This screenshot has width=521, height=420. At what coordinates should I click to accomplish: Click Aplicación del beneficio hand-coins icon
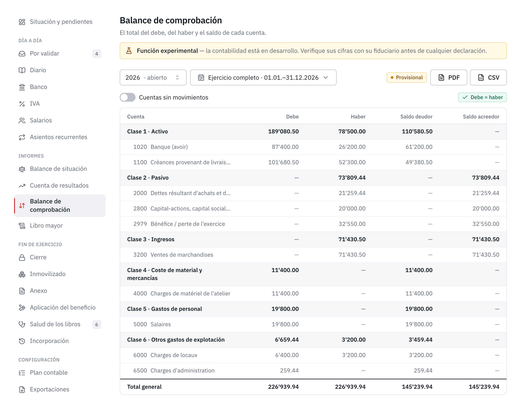point(22,308)
